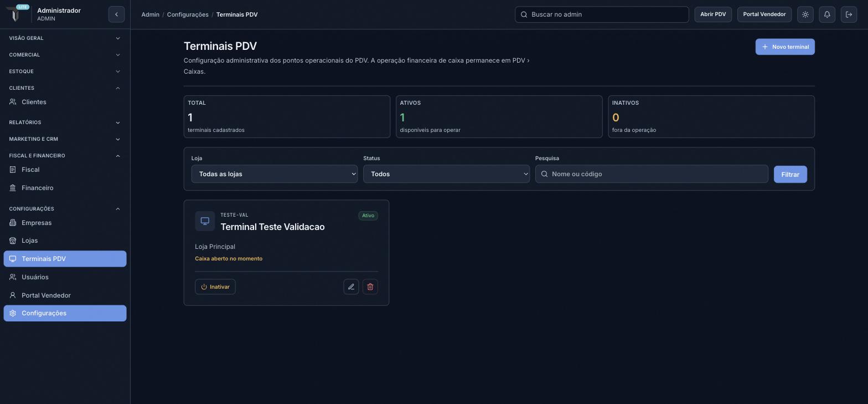Apply filters with the Filtrar button
The width and height of the screenshot is (868, 404).
coord(790,175)
